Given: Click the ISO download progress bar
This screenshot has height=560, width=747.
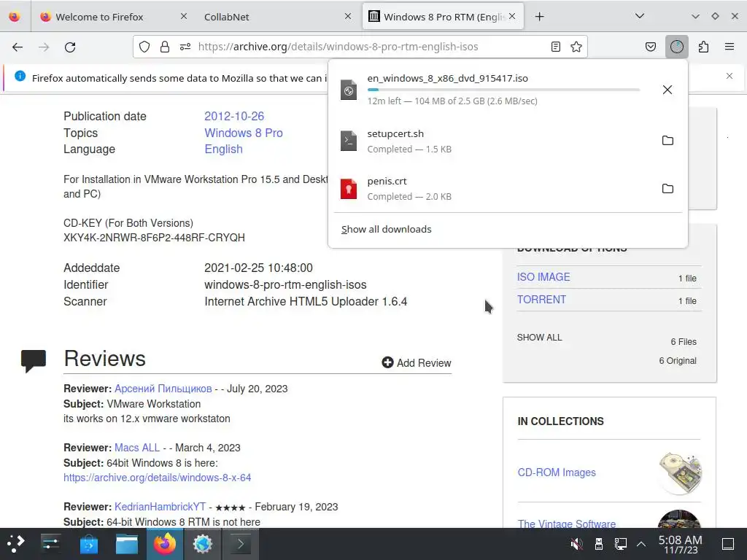Looking at the screenshot, I should coord(503,90).
